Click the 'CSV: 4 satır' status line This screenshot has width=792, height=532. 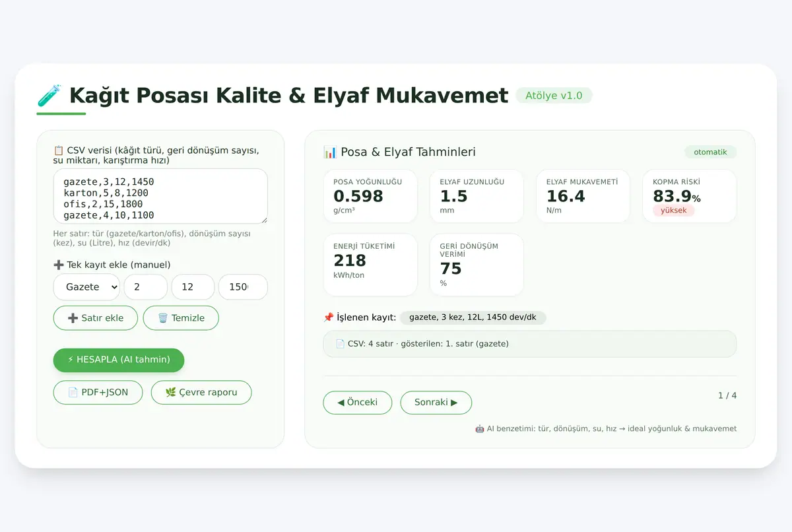[529, 344]
